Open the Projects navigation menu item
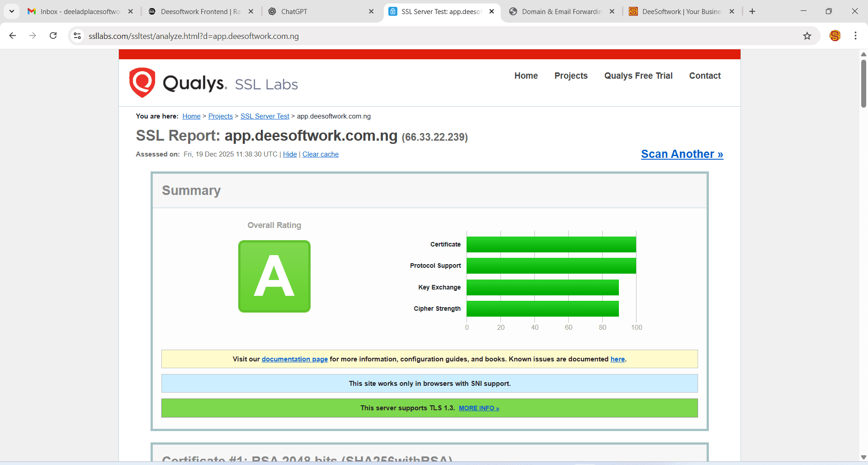This screenshot has height=465, width=868. [x=571, y=76]
